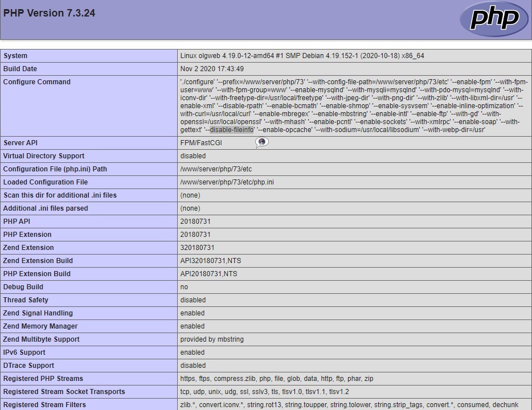Select the API20180731,NTS value

(208, 274)
